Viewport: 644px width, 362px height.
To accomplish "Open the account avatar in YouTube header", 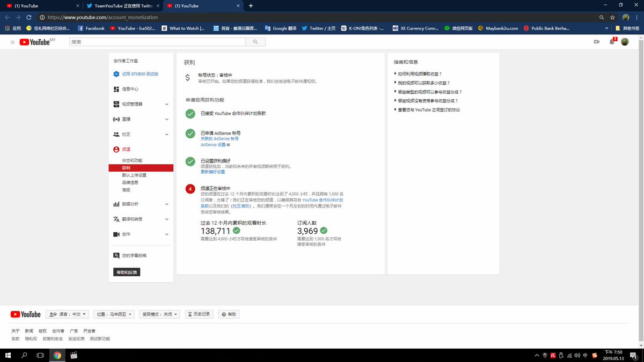I will (625, 42).
